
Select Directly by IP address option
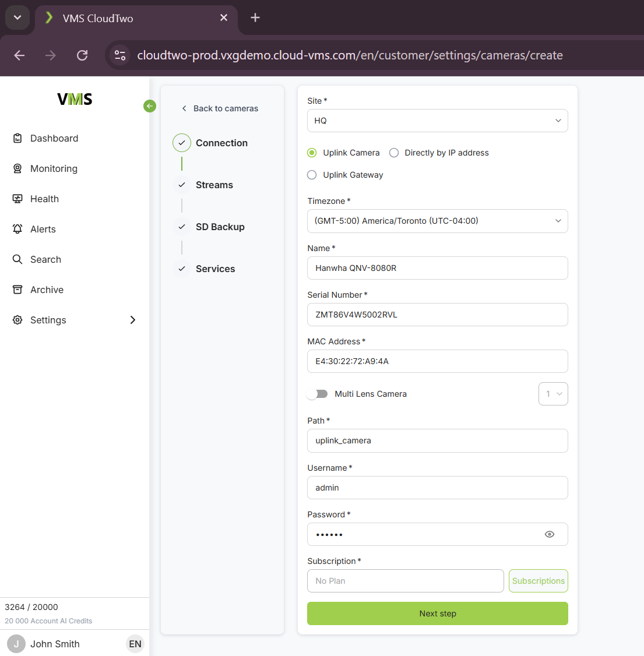[394, 153]
